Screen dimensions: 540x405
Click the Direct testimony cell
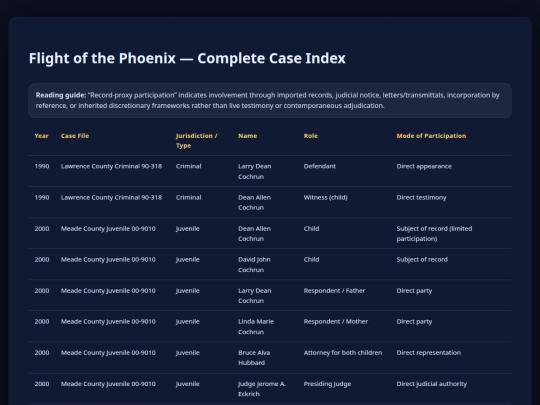[x=421, y=197]
